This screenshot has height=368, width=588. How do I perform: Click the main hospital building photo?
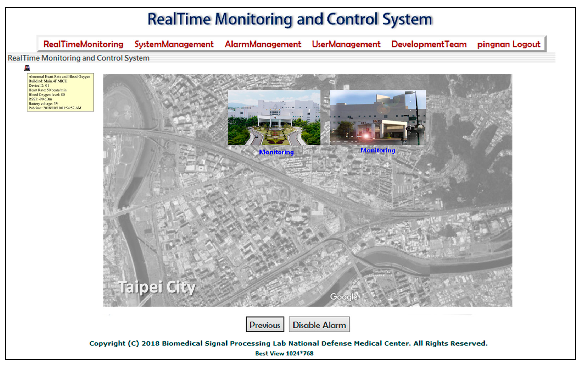(x=274, y=118)
